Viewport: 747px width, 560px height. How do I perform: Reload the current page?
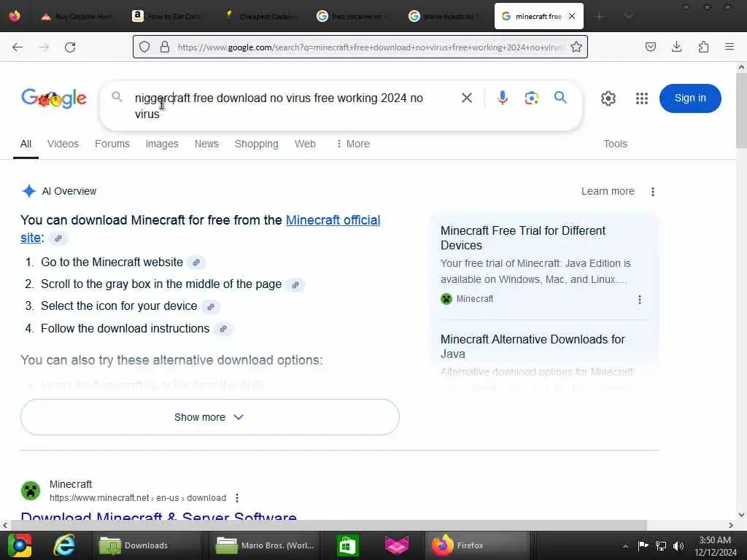[x=70, y=47]
